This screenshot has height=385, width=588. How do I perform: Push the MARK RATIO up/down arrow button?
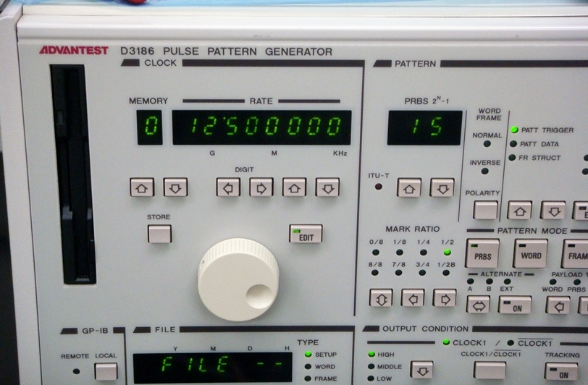381,298
